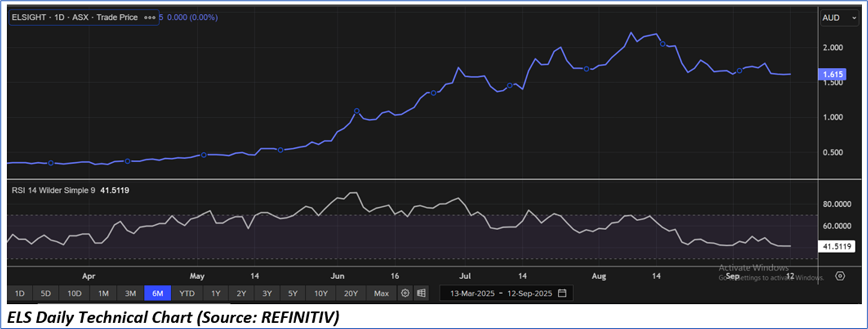Expand the AUD currency dropdown
Image resolution: width=868 pixels, height=329 pixels.
point(839,18)
